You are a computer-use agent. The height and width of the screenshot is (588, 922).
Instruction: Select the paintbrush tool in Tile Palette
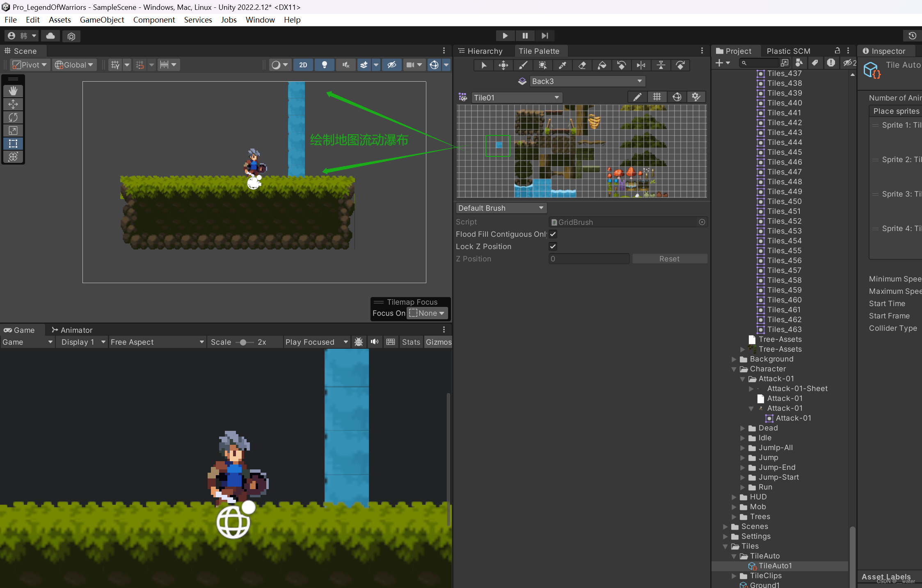[523, 65]
